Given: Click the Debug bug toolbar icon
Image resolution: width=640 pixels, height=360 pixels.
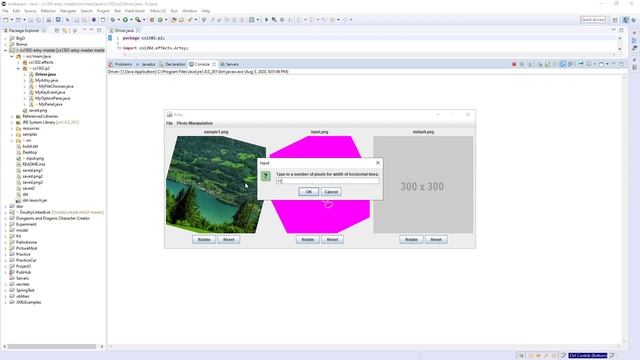Looking at the screenshot, I should pos(113,20).
